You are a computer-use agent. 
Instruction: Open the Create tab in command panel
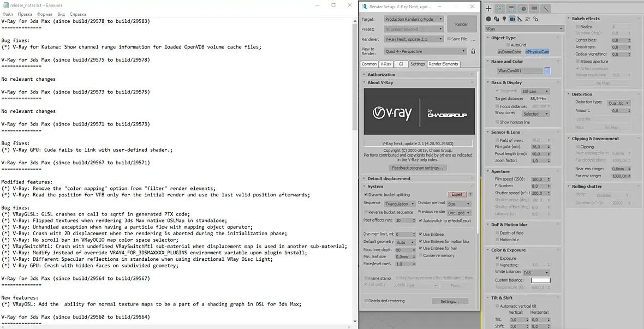489,9
